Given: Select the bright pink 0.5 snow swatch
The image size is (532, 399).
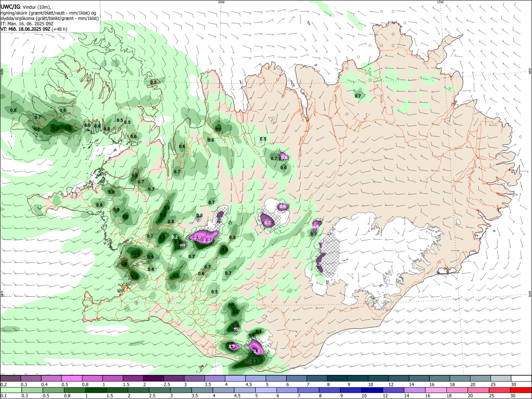Looking at the screenshot, I should pyautogui.click(x=71, y=379).
